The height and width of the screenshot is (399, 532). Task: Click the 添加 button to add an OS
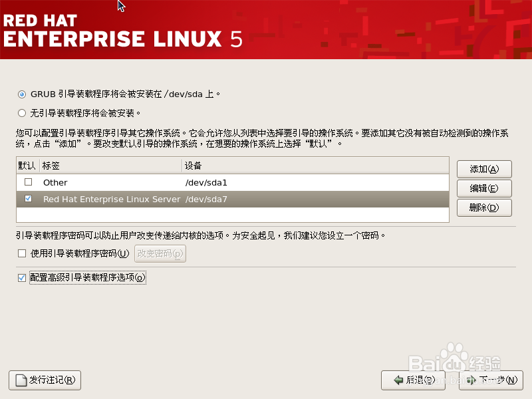pyautogui.click(x=484, y=168)
